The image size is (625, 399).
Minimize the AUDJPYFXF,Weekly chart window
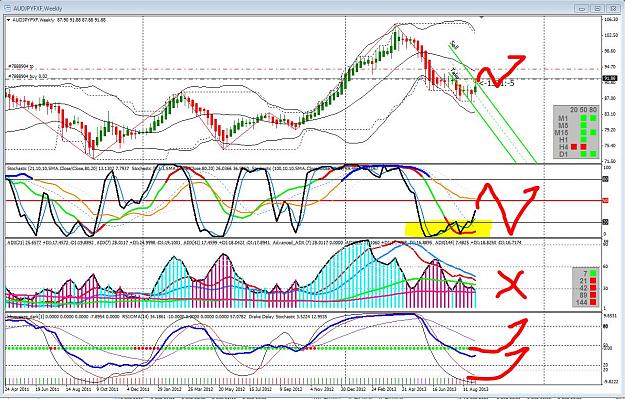click(x=582, y=8)
